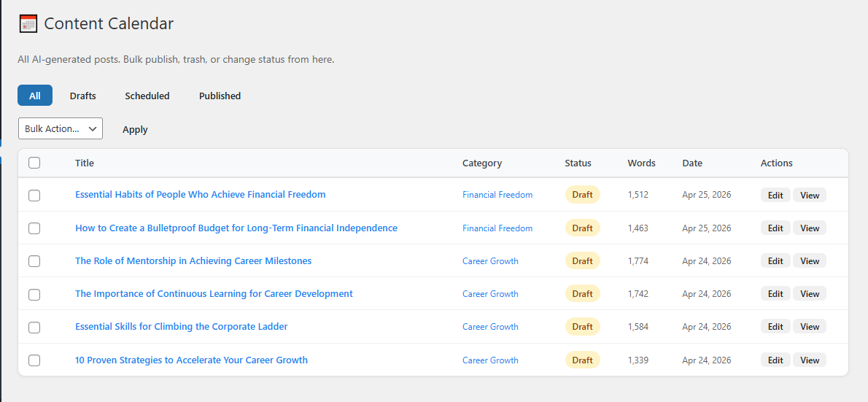The height and width of the screenshot is (402, 868).
Task: Open the Bulk Actions dropdown
Action: pyautogui.click(x=61, y=128)
